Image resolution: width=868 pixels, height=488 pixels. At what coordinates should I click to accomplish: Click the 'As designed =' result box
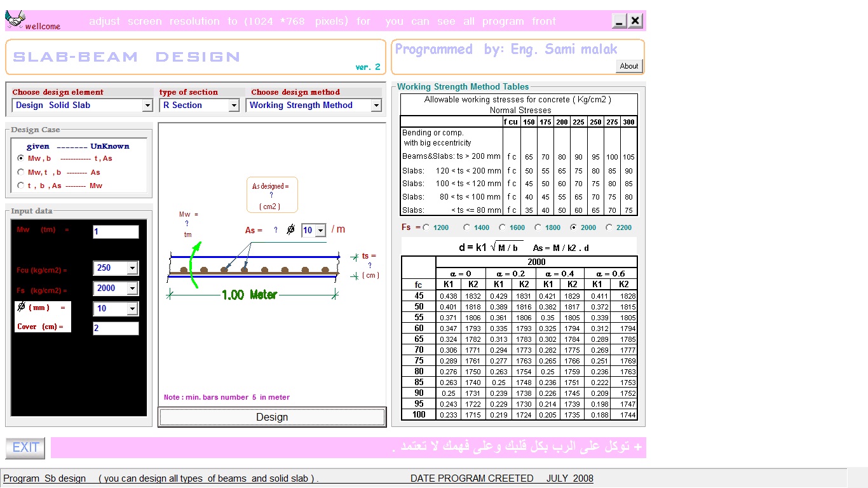tap(271, 195)
